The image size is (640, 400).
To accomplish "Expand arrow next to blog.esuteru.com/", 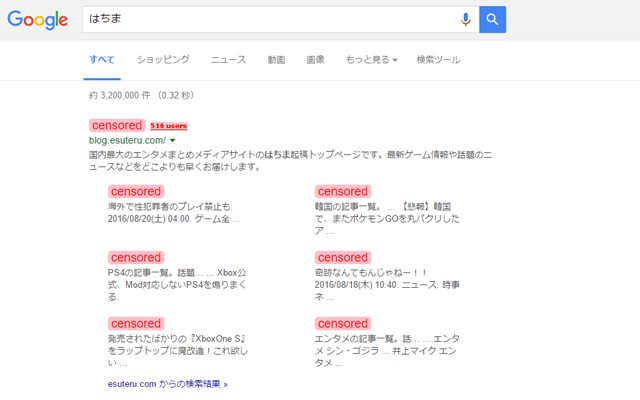I will (x=173, y=140).
